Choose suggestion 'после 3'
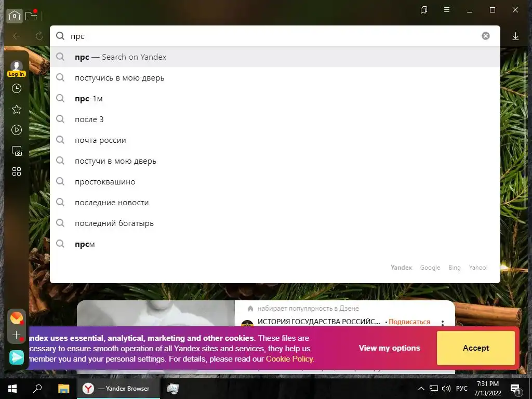Image resolution: width=532 pixels, height=399 pixels. coord(275,119)
